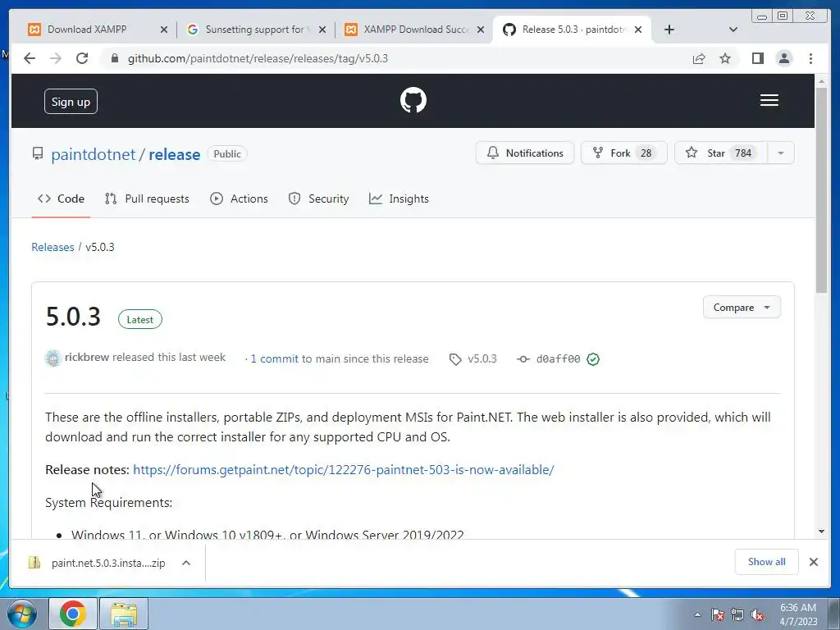Click the Latest release badge

coord(139,319)
